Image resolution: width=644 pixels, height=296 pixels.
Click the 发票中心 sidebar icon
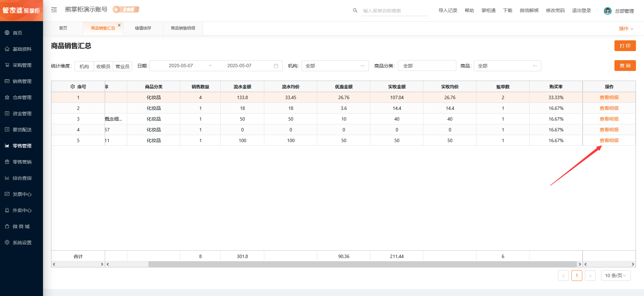click(7, 194)
